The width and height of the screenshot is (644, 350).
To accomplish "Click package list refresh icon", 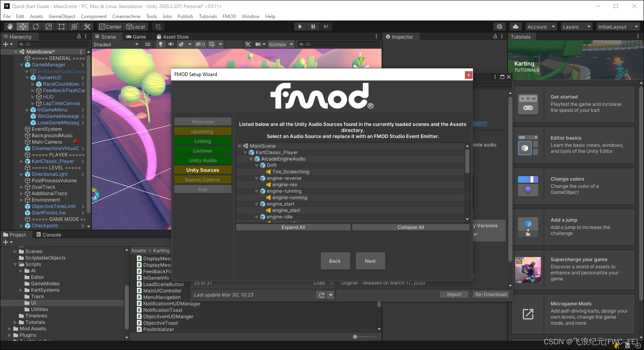I will click(321, 295).
